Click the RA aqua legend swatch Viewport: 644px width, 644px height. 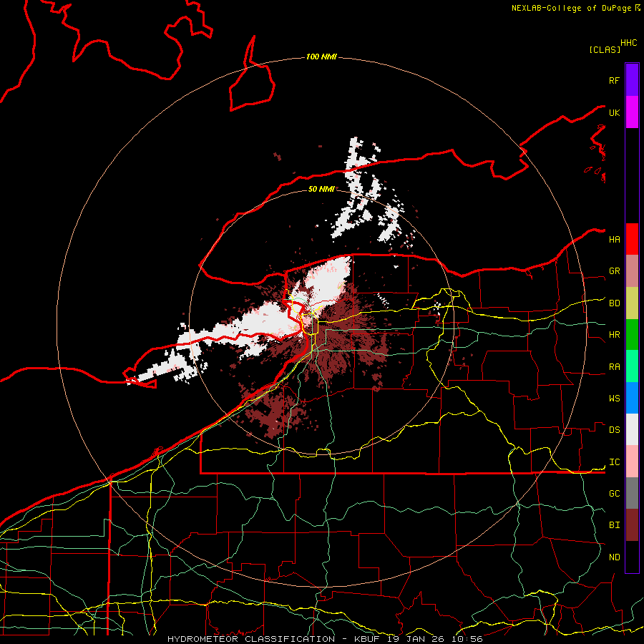(632, 366)
